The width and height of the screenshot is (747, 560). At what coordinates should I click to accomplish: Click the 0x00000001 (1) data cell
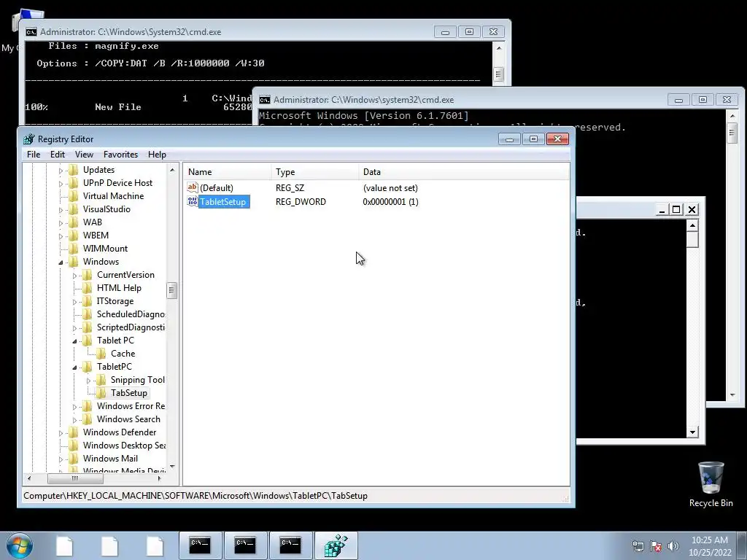(x=390, y=201)
